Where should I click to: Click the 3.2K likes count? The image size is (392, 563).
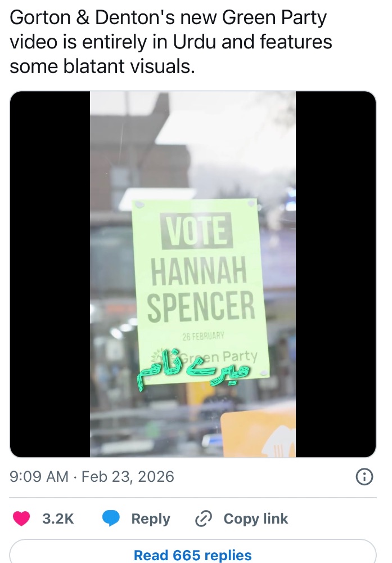click(x=58, y=519)
